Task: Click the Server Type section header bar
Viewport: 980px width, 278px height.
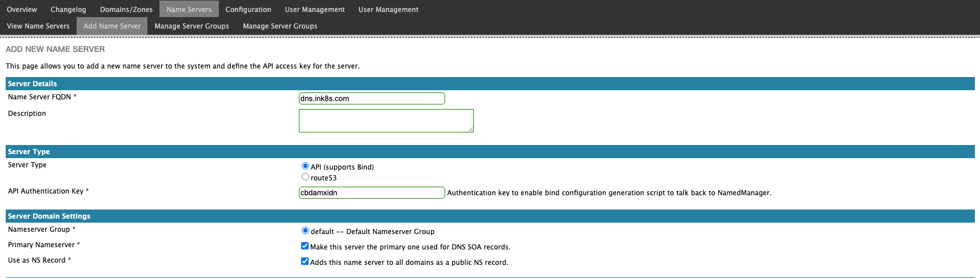Action: click(490, 151)
